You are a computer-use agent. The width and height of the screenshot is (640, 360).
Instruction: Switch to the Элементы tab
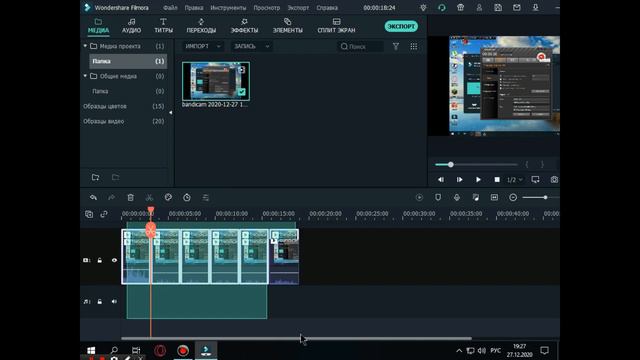click(288, 26)
